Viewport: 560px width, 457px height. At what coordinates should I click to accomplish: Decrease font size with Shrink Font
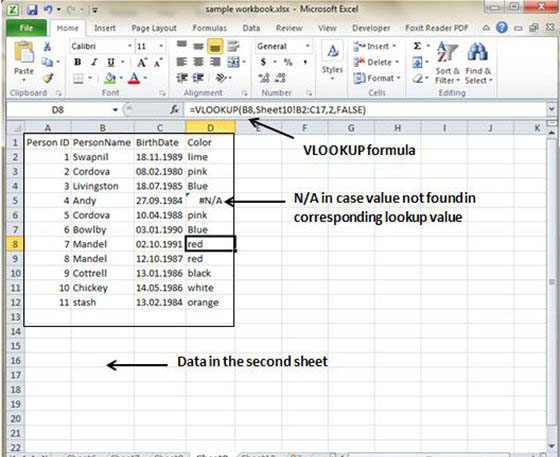point(158,62)
